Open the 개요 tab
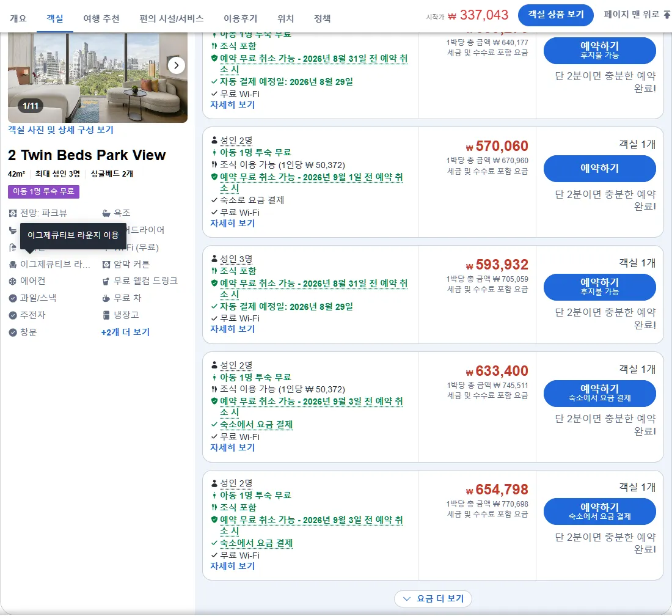672x616 pixels. [18, 18]
